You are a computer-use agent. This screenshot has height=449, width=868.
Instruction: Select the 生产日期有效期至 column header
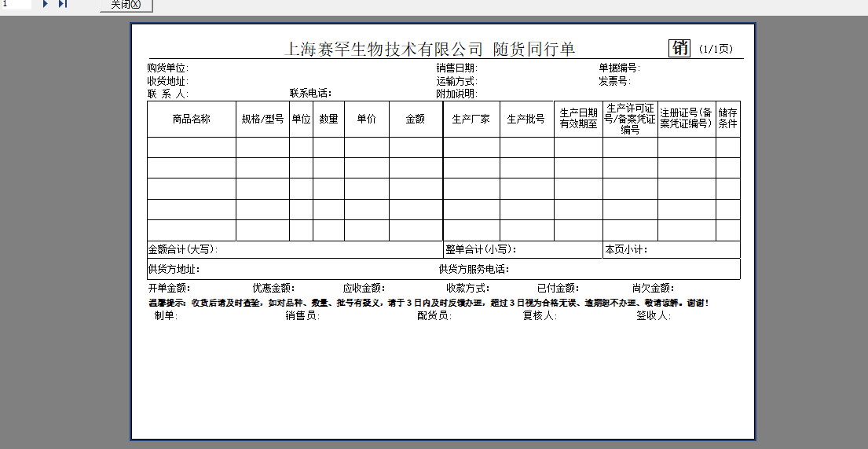[578, 119]
